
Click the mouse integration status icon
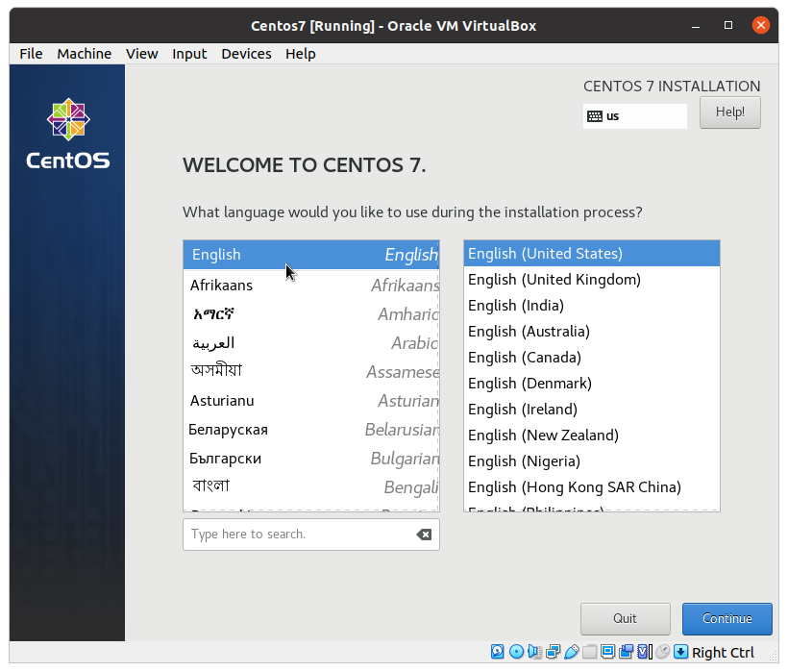coord(662,652)
